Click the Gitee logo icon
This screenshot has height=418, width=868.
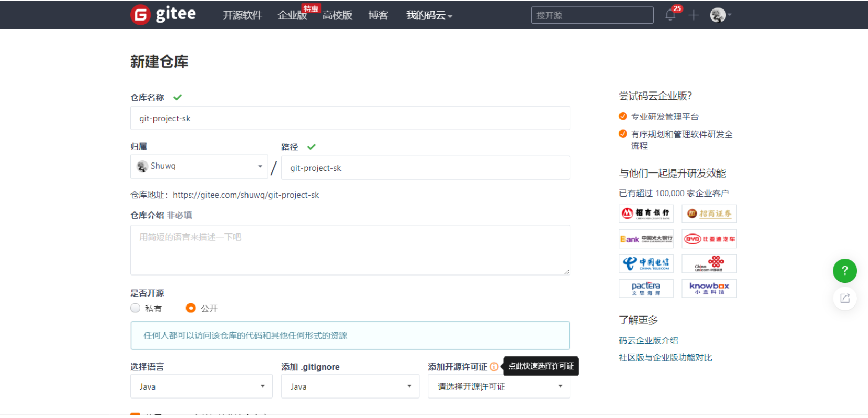coord(140,15)
